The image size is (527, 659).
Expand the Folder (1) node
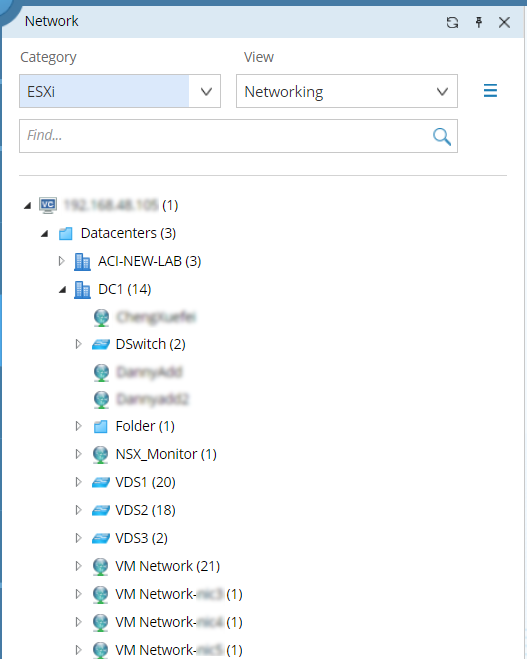point(78,426)
